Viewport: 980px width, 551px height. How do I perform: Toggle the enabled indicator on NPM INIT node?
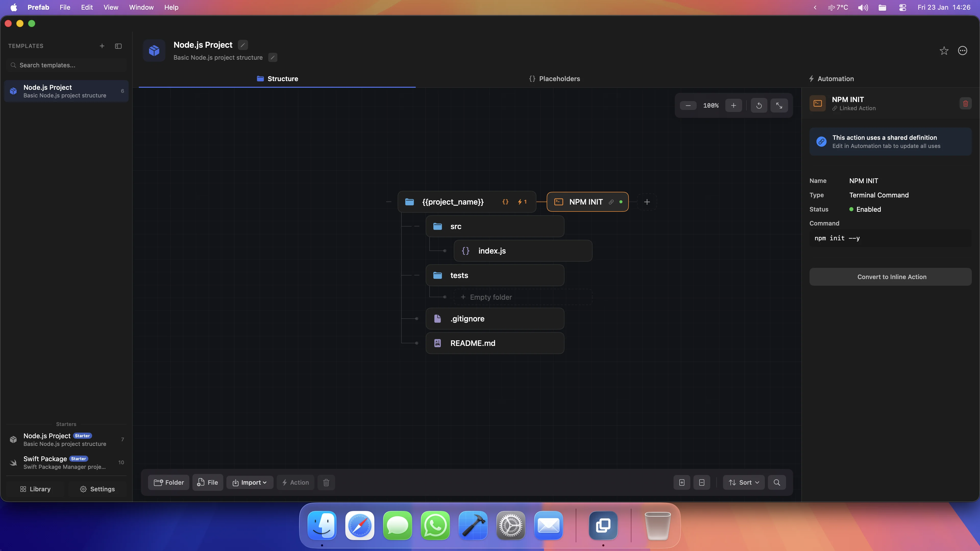pyautogui.click(x=620, y=202)
